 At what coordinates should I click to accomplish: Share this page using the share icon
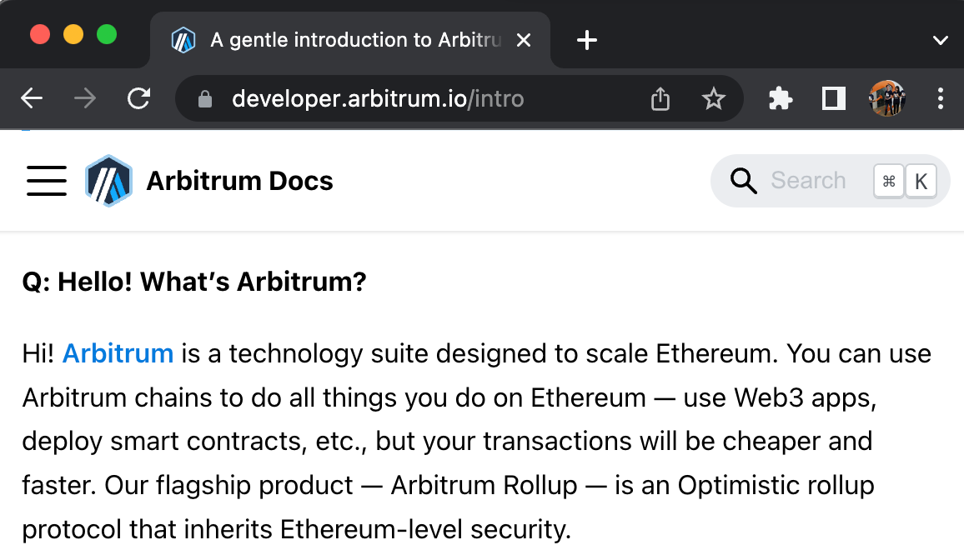point(660,99)
